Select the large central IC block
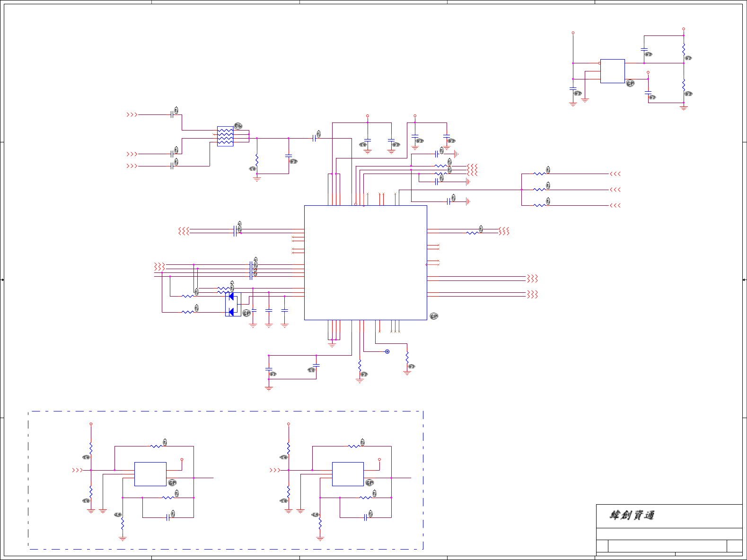The image size is (747, 560). tap(366, 262)
